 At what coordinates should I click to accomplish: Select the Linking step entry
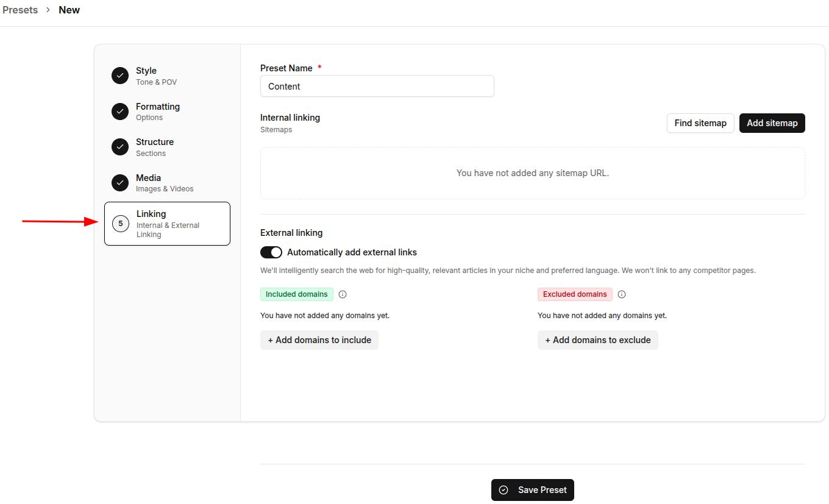167,224
